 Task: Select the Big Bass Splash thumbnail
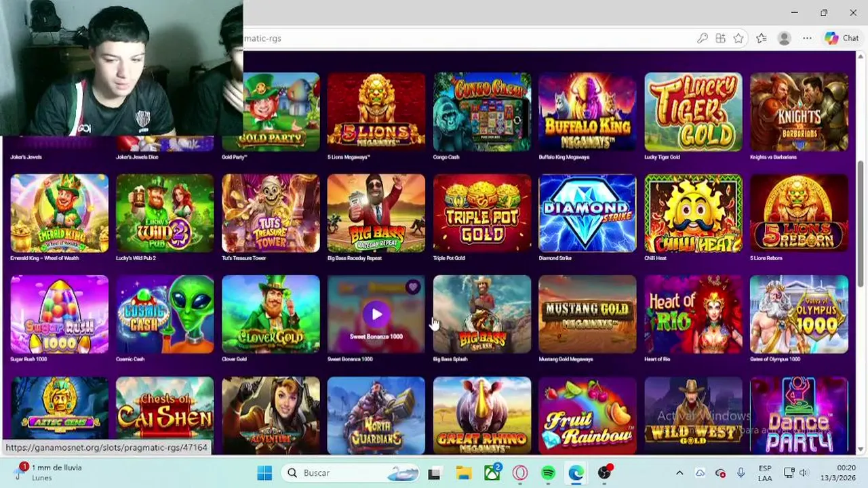(x=482, y=314)
